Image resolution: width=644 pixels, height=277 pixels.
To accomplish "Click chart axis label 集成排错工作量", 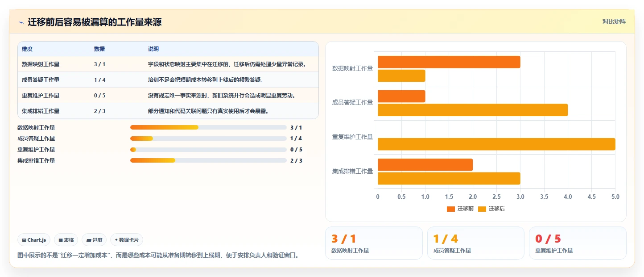I will pos(352,171).
